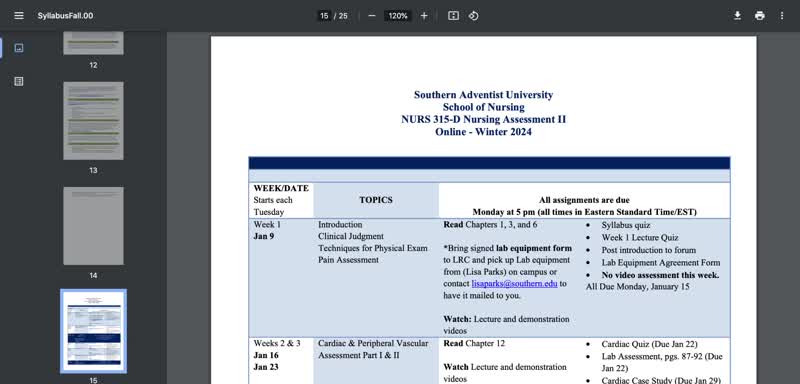800x384 pixels.
Task: Select the page 12 thumbnail
Action: coord(93,43)
